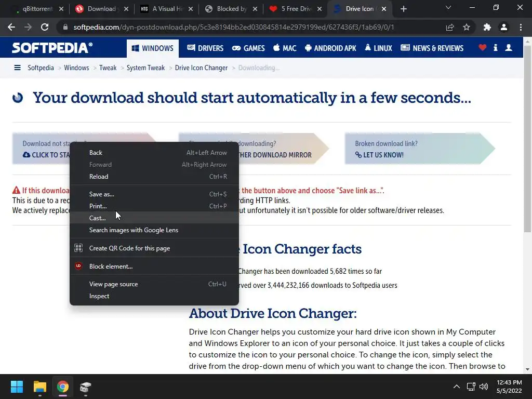
Task: Click the Chrome taskbar icon
Action: coord(63,387)
